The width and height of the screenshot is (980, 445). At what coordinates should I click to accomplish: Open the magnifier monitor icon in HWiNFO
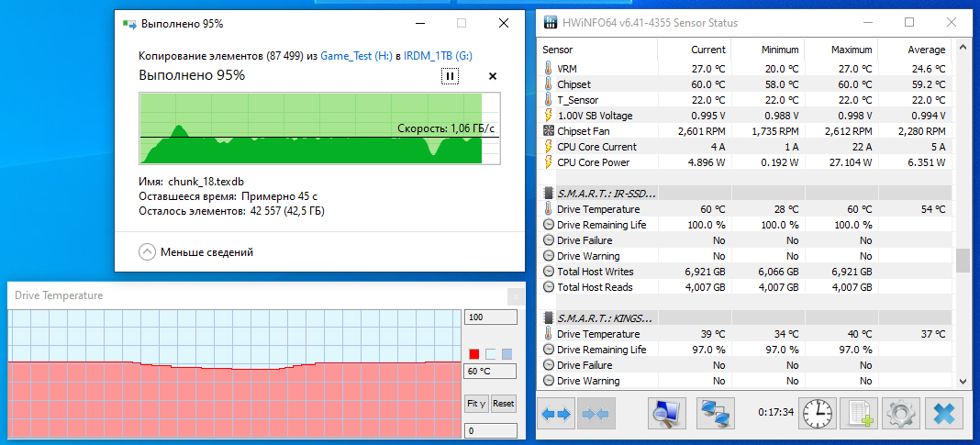point(667,413)
